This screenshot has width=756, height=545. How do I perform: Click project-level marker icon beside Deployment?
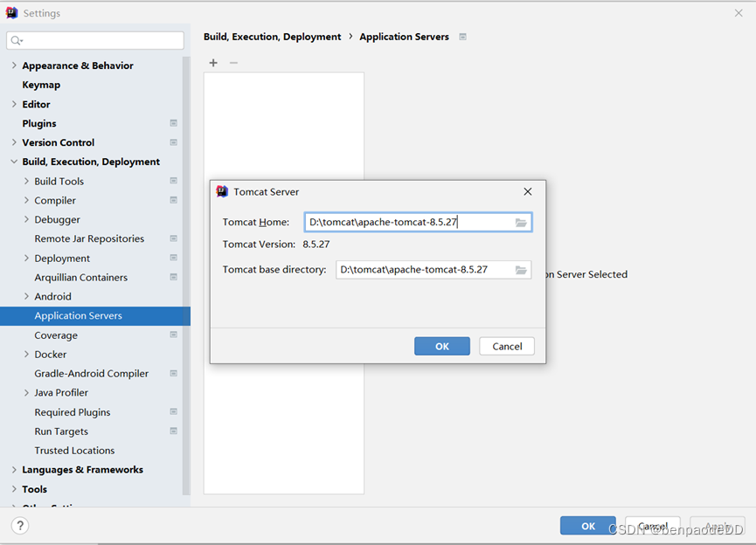[x=174, y=258]
